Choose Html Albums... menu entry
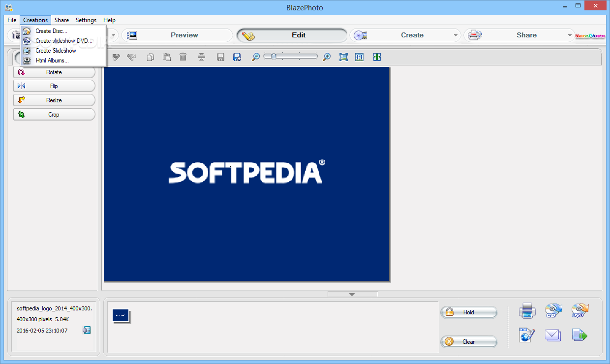Viewport: 610px width, 364px height. pos(63,61)
